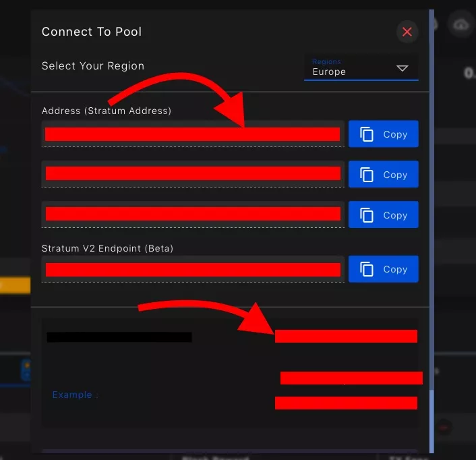Select the second stratum address field
The height and width of the screenshot is (460, 476).
[x=192, y=174]
